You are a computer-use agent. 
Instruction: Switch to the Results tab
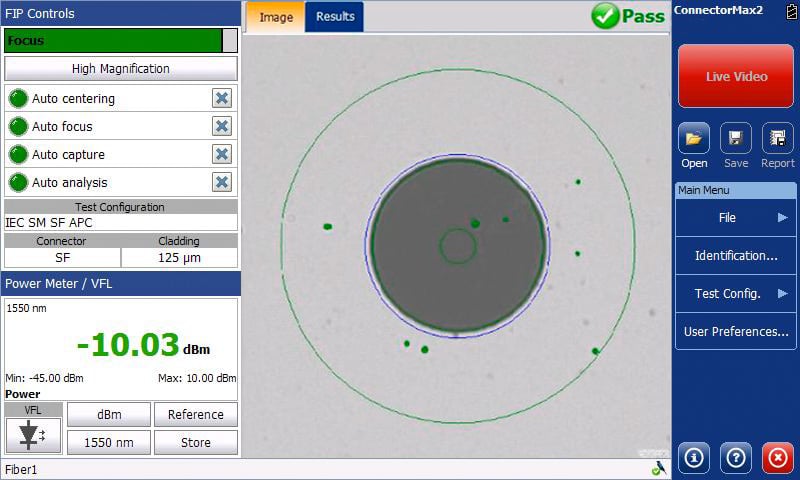(334, 17)
